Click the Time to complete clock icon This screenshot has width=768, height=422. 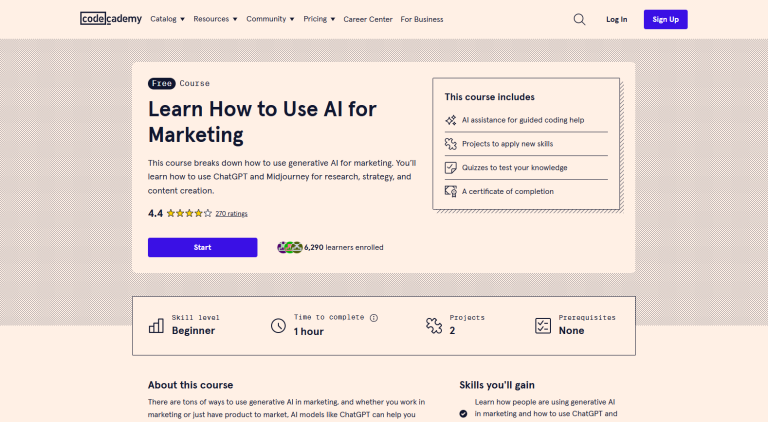click(x=278, y=326)
